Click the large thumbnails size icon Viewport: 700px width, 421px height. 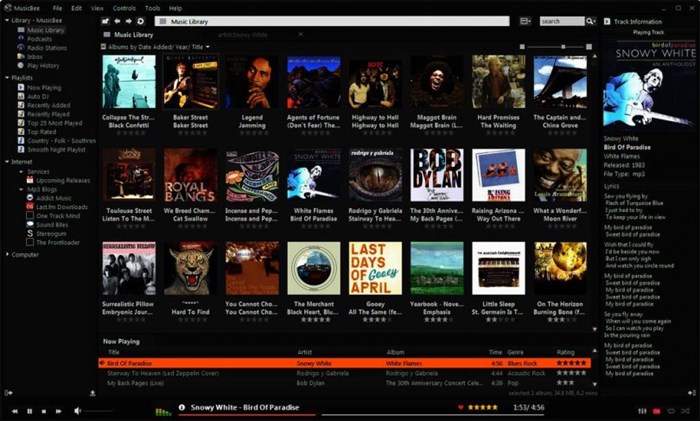pyautogui.click(x=589, y=46)
